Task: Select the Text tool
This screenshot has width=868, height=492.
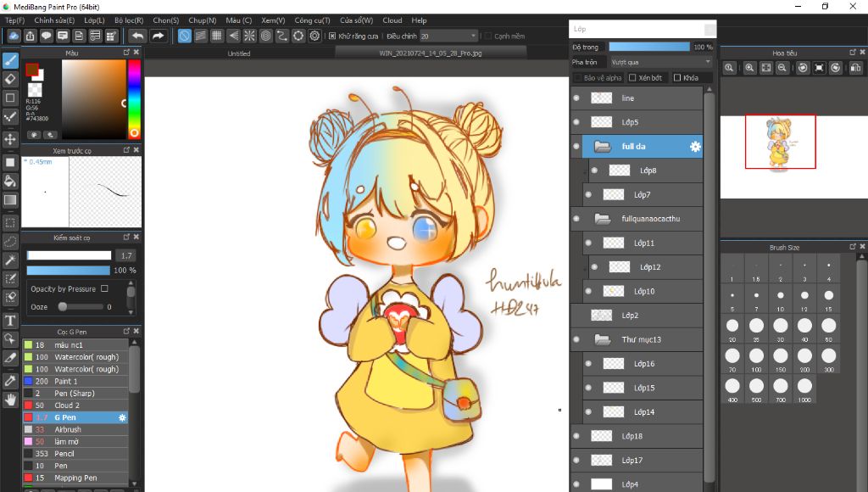Action: point(10,321)
